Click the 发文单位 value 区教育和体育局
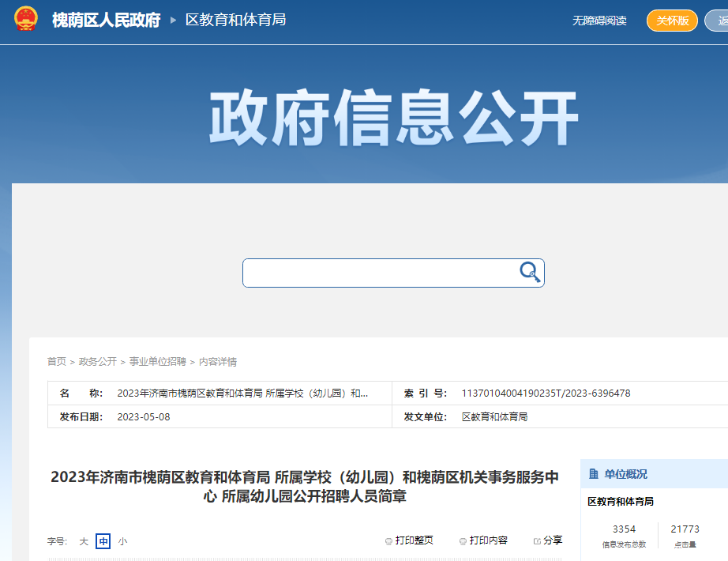Screen dimensions: 728x561 coord(494,417)
